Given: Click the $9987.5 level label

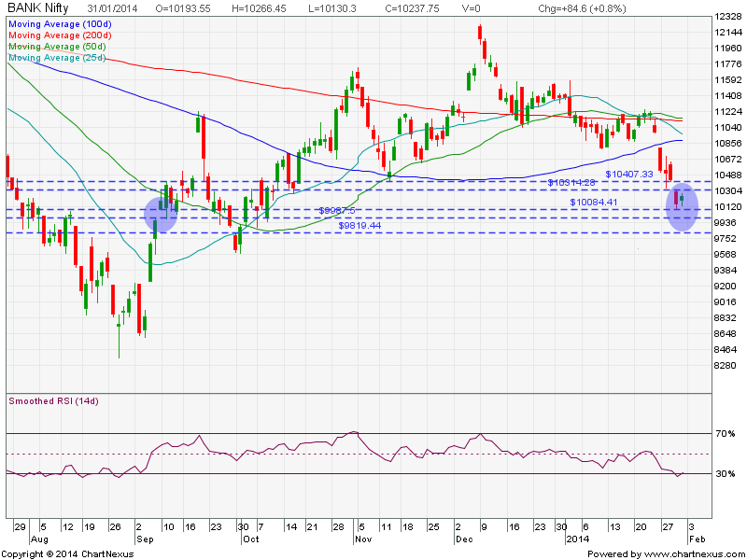Looking at the screenshot, I should pos(337,211).
